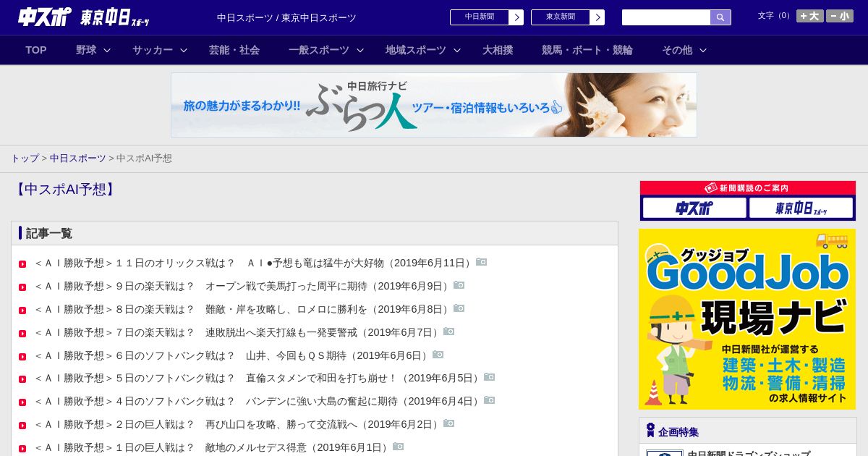
Task: Click red bullet icon of the オリックス戦 article
Action: (22, 264)
